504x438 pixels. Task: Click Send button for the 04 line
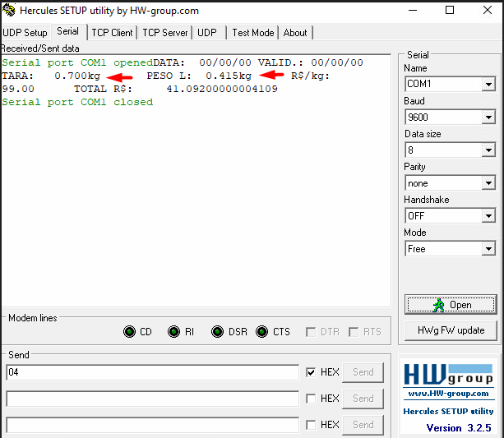[363, 372]
